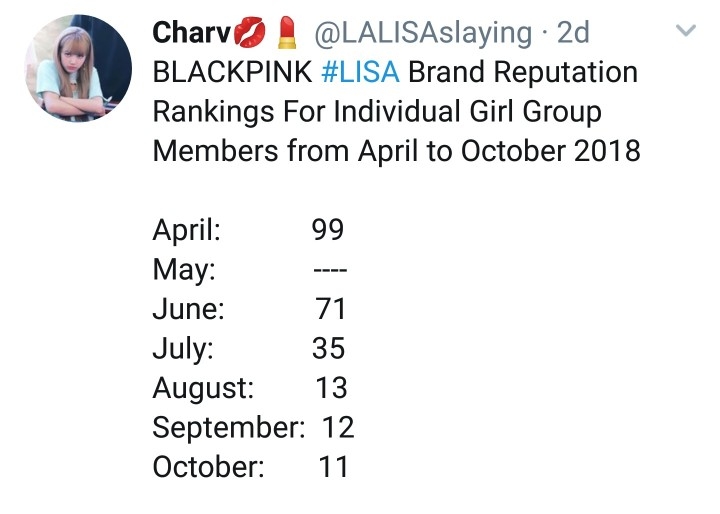Click the 'September:' label text
The width and height of the screenshot is (720, 514).
click(x=228, y=427)
